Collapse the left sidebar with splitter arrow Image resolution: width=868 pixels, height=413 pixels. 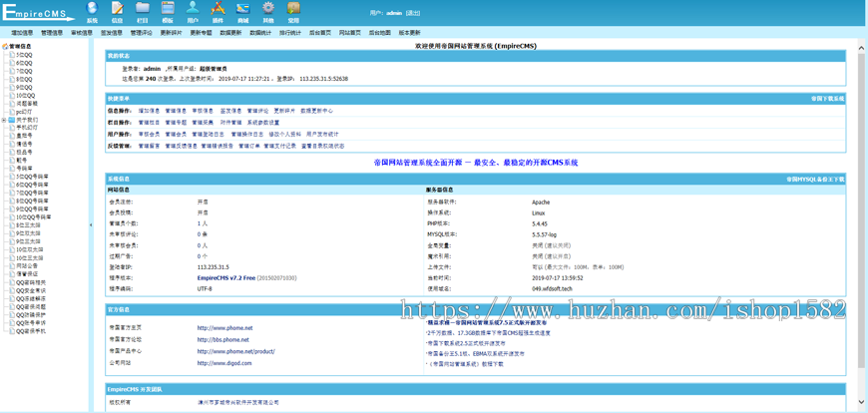click(x=91, y=224)
